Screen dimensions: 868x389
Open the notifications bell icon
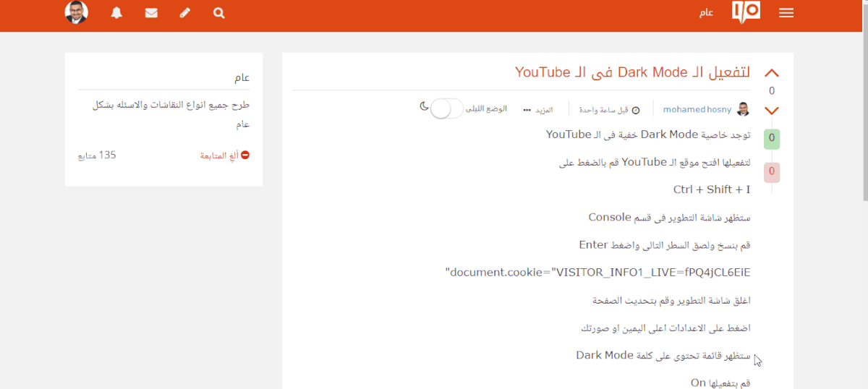[116, 13]
